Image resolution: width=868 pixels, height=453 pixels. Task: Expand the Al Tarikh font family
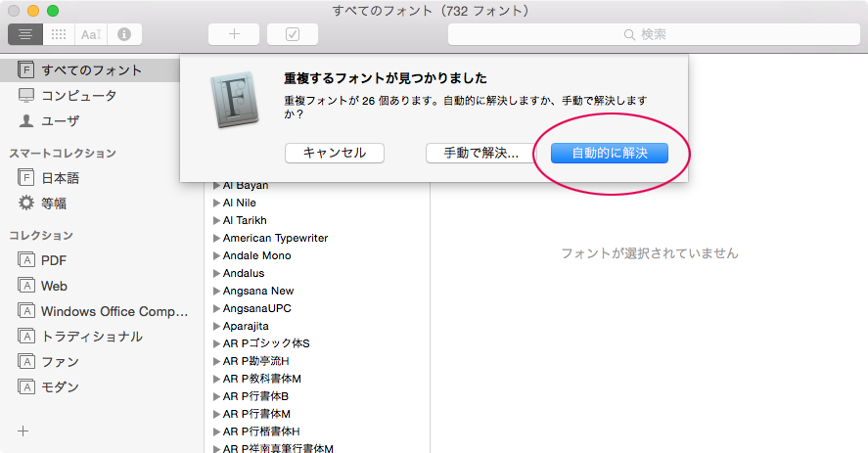pyautogui.click(x=216, y=220)
